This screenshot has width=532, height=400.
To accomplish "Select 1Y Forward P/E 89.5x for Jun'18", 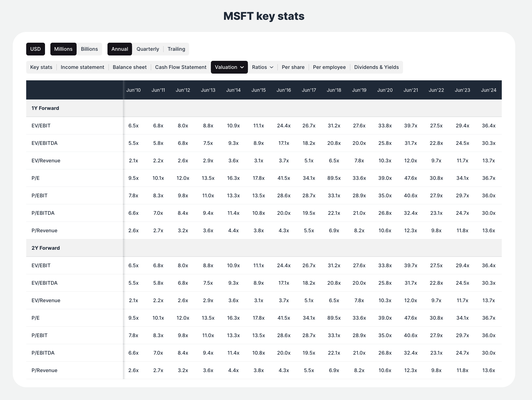I will click(x=334, y=178).
